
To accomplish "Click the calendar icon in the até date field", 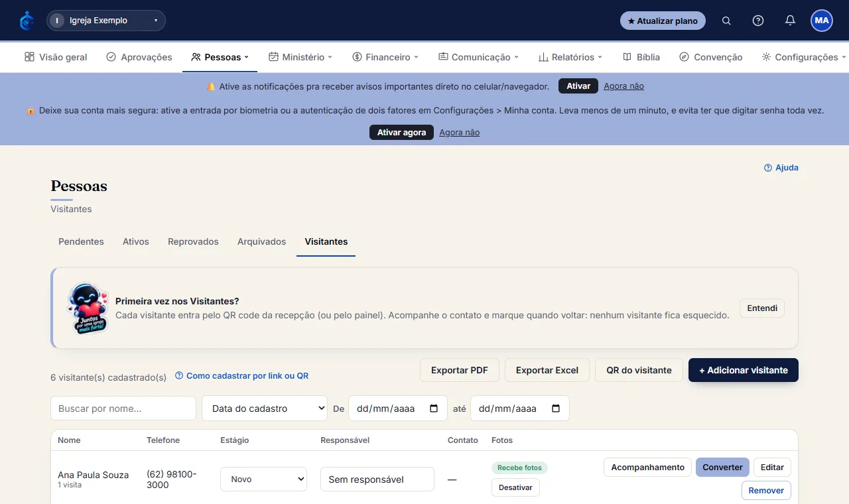I will click(556, 409).
